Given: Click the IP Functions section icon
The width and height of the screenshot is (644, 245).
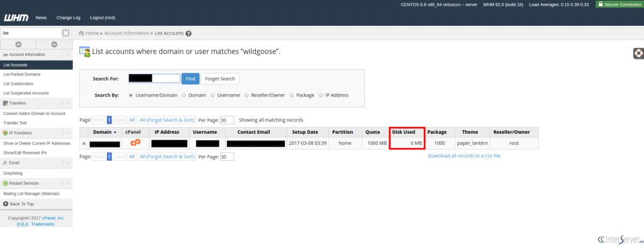Looking at the screenshot, I should [5, 133].
